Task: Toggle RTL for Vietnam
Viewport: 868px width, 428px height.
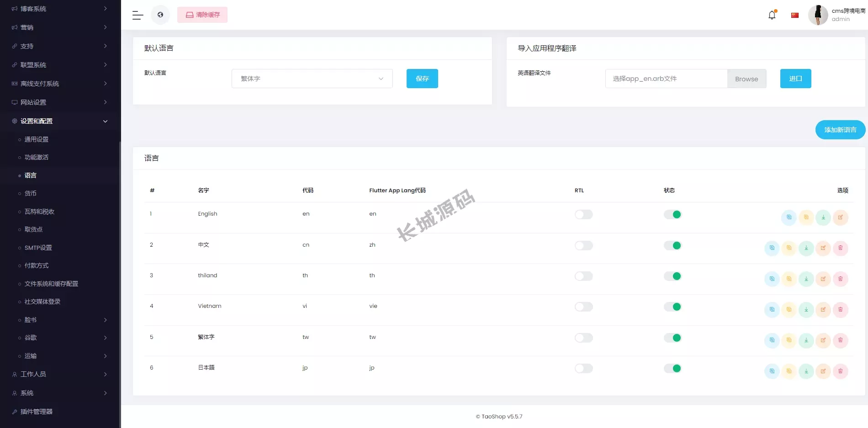Action: click(x=584, y=307)
